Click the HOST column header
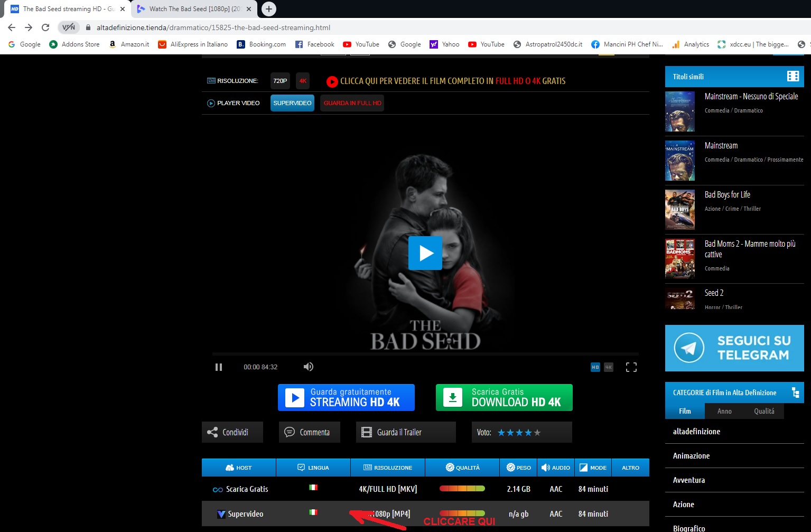The image size is (811, 532). (239, 468)
